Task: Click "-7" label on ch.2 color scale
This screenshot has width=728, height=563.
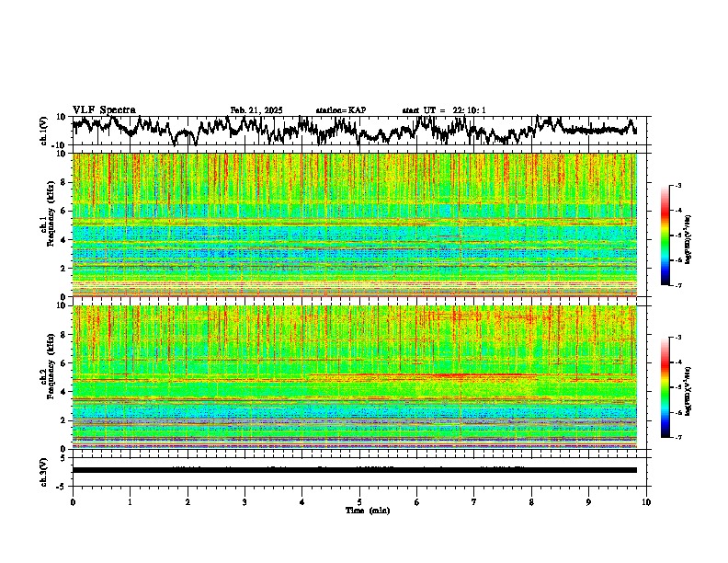Action: [677, 437]
